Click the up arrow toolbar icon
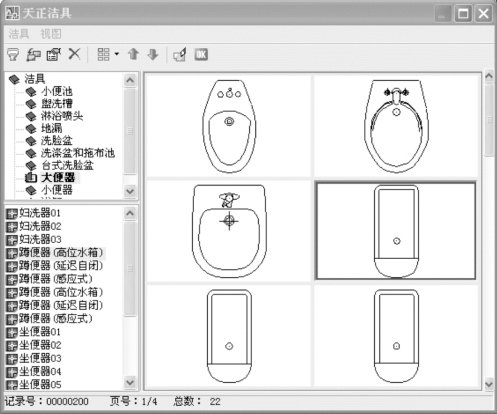 tap(133, 54)
